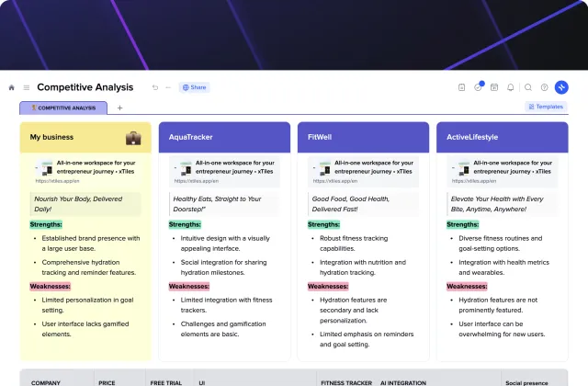588x386 pixels.
Task: Click 'Hydration features are not prominently featured'
Action: 498,305
